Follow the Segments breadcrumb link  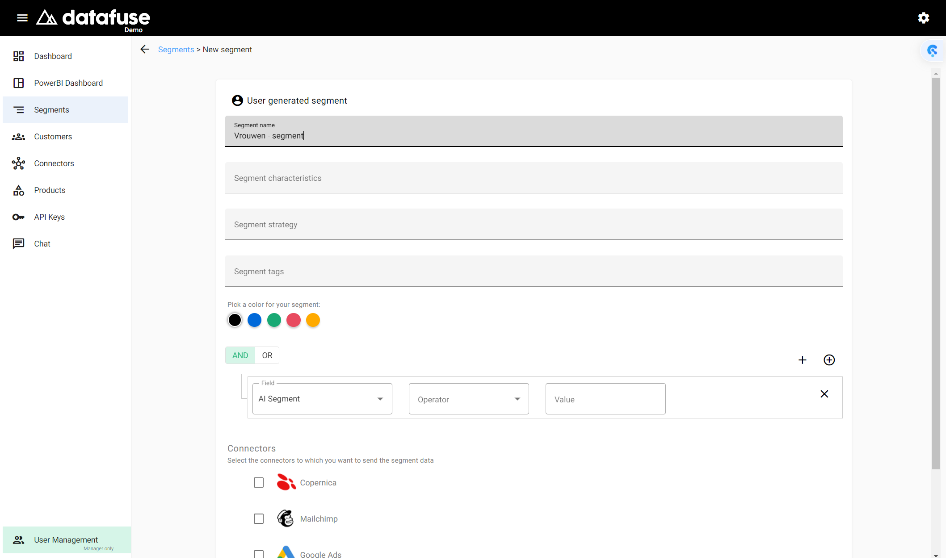(x=176, y=50)
